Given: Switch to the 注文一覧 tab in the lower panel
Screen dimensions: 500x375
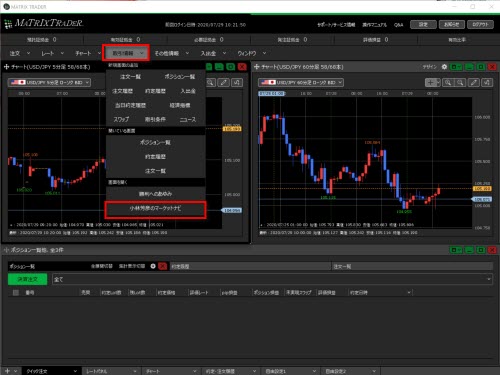Looking at the screenshot, I should pos(412,266).
